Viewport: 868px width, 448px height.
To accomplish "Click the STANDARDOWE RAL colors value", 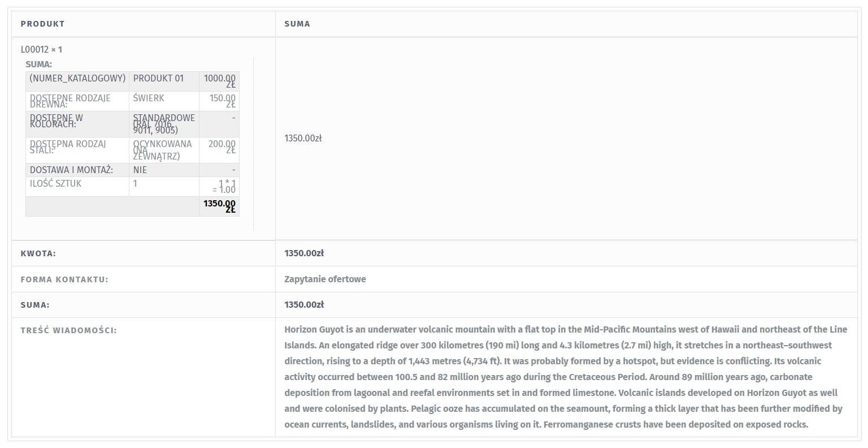I will [164, 124].
